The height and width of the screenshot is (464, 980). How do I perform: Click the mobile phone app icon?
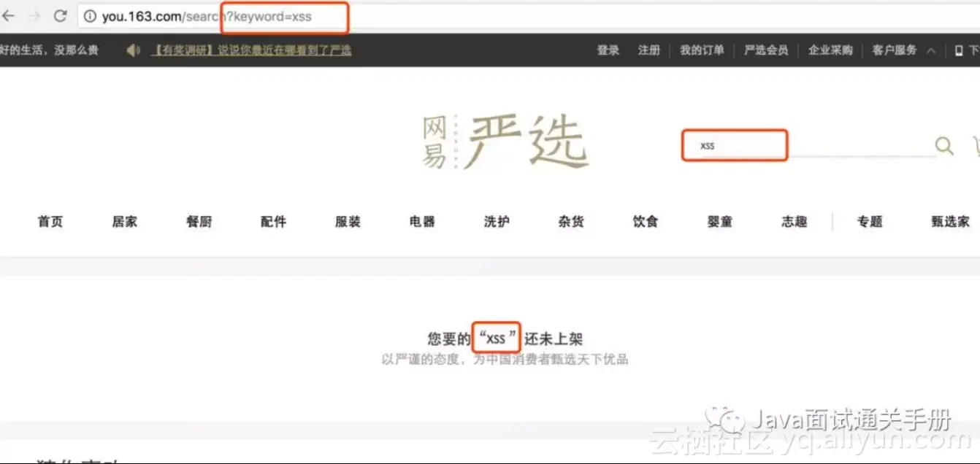(x=960, y=50)
